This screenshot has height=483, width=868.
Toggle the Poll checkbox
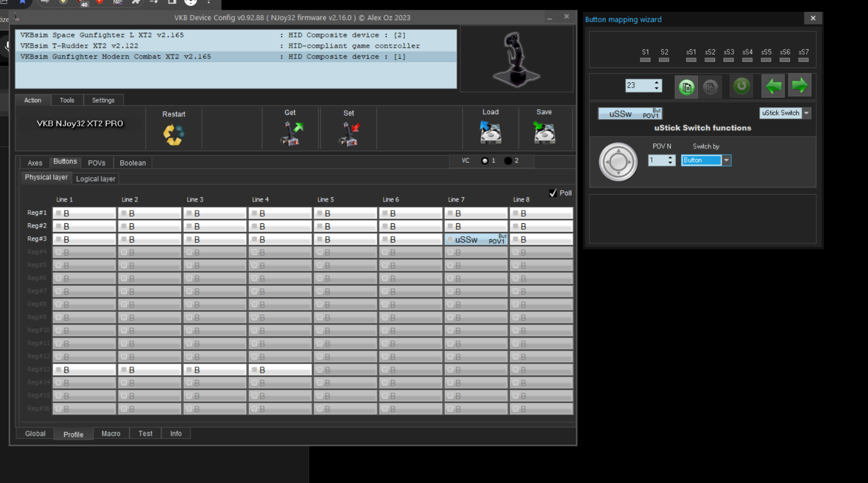(x=553, y=193)
